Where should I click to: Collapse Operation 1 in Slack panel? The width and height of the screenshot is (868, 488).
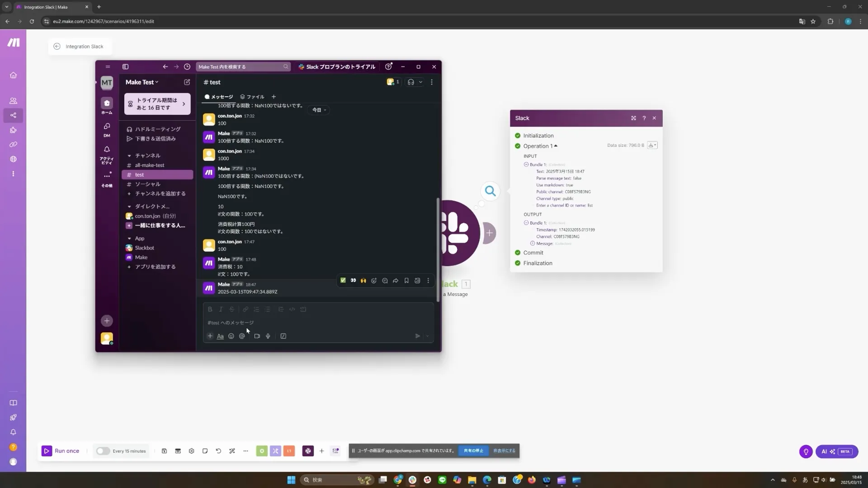556,146
